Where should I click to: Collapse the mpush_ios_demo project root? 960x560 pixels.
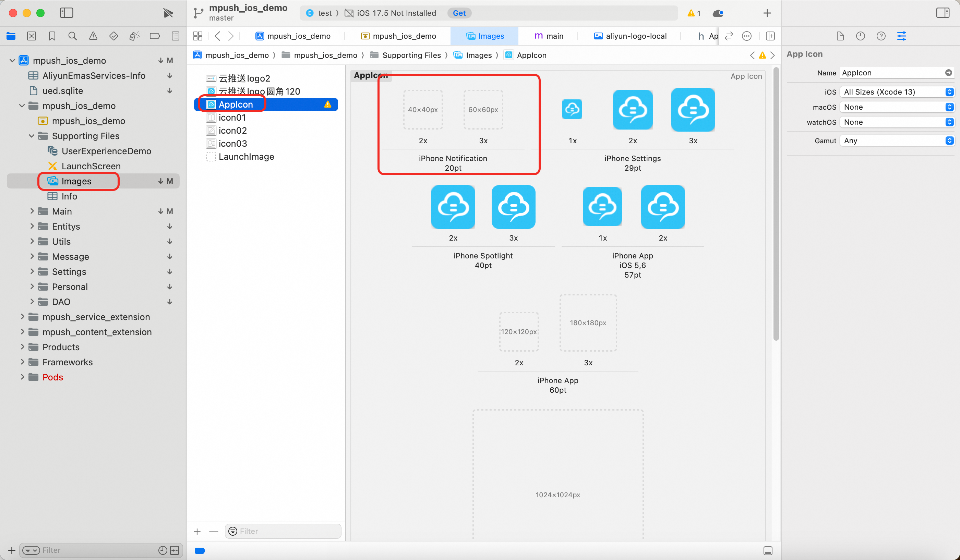coord(12,60)
